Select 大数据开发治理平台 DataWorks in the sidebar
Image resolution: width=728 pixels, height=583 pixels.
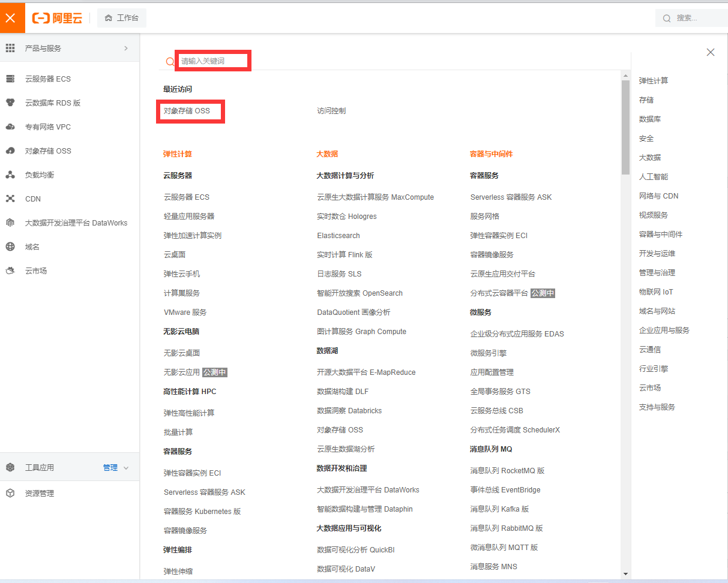(76, 223)
